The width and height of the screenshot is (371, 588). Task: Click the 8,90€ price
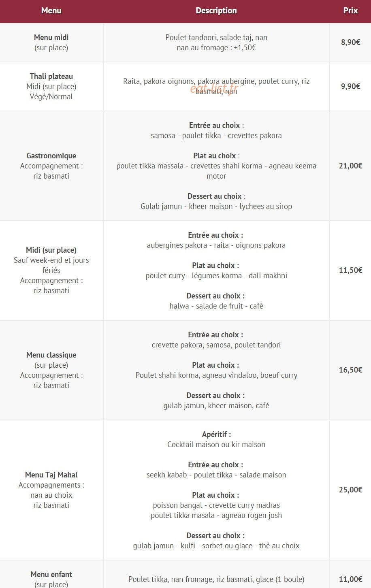[x=350, y=42]
